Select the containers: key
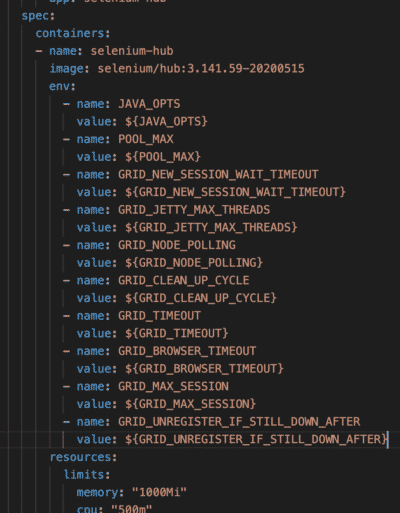 point(73,33)
